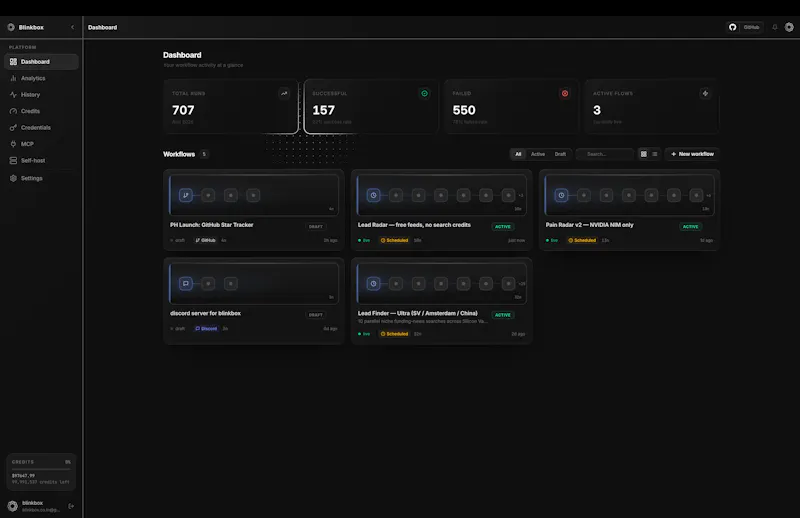This screenshot has width=800, height=518.
Task: Switch to list view
Action: (x=655, y=154)
